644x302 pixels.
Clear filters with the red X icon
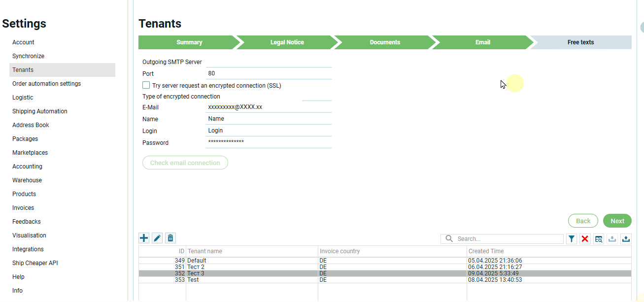pos(585,239)
